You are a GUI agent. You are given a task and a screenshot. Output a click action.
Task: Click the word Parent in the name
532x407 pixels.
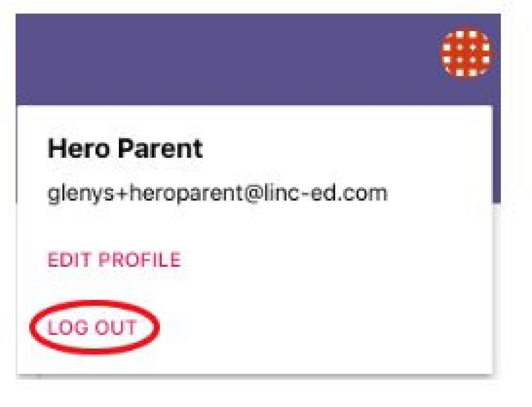160,148
